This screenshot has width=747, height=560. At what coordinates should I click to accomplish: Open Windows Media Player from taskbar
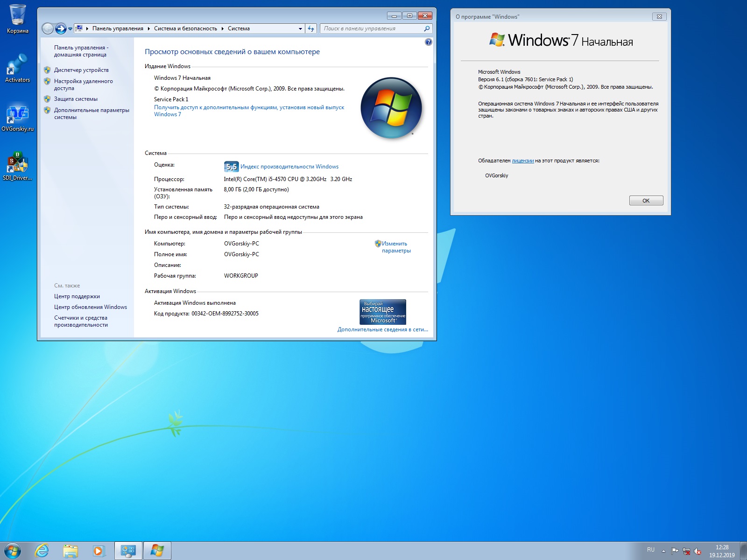(x=99, y=551)
